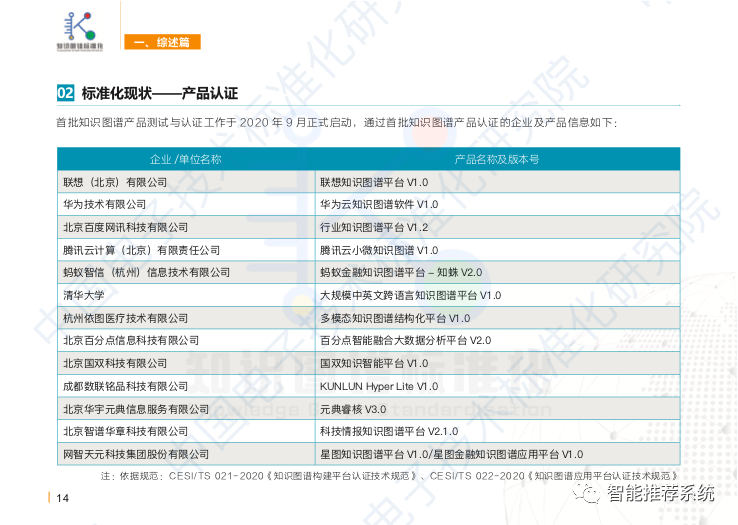This screenshot has width=738, height=525.
Task: Select the 大规模中英文跨语言知识图谱平台 V1.0 cell
Action: click(x=497, y=295)
